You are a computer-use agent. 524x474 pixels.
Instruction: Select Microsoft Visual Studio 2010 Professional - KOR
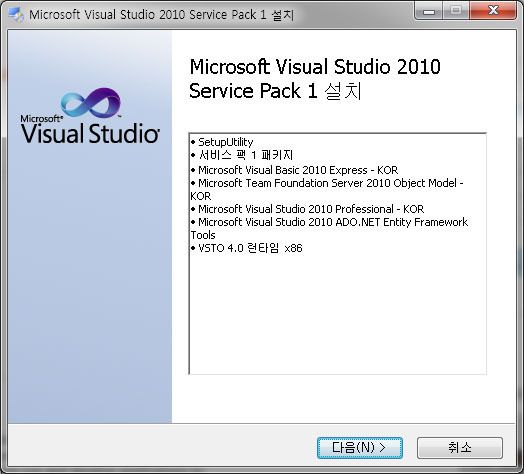[x=307, y=209]
